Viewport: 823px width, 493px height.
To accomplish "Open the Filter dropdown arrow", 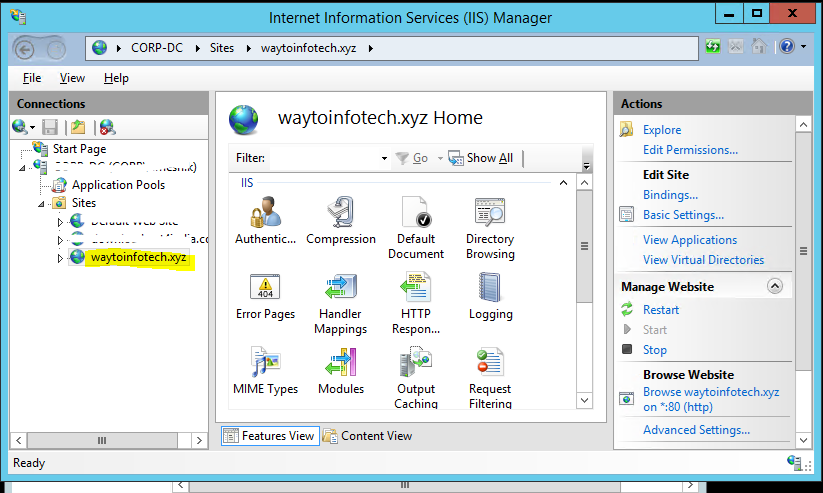I will [x=384, y=158].
